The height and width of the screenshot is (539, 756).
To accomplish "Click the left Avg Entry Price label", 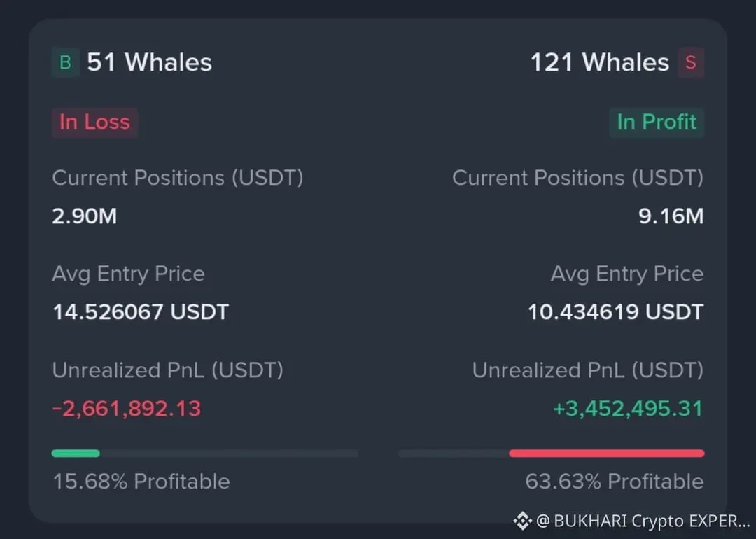I will click(x=128, y=274).
